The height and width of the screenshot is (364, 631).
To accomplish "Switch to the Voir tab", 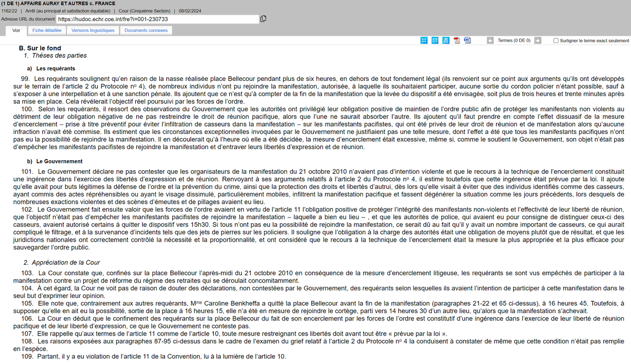I will pos(16,30).
